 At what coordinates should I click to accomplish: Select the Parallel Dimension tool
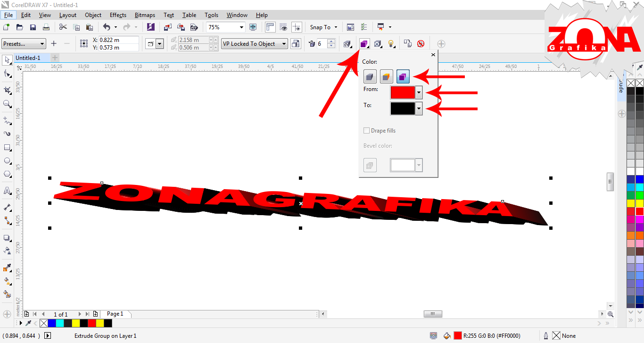(7, 207)
